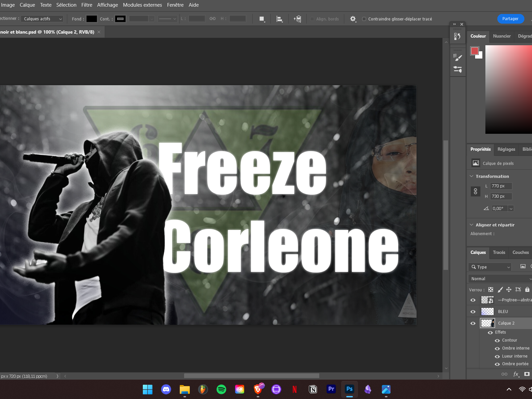
Task: Click the link width and height icon
Action: point(212,19)
